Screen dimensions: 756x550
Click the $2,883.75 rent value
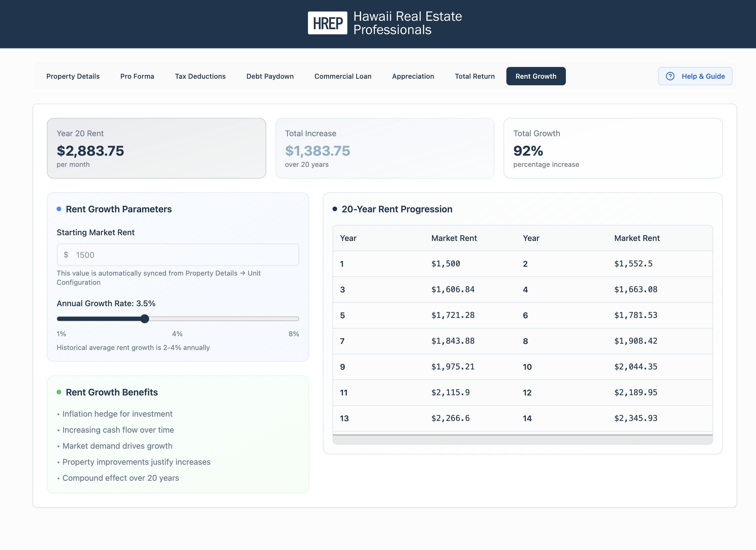[90, 151]
